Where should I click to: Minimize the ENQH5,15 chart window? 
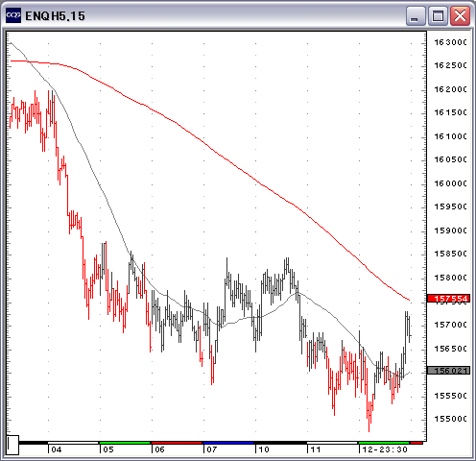pos(416,15)
